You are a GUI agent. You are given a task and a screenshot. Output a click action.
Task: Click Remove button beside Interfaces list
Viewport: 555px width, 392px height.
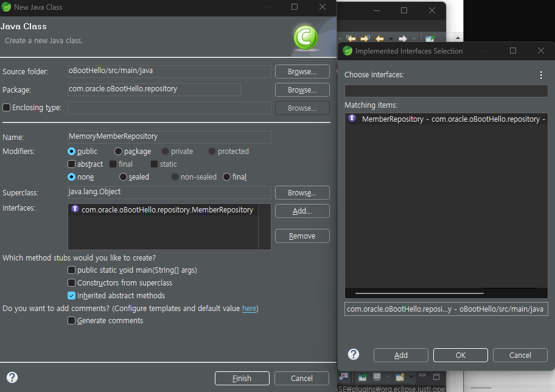(302, 236)
